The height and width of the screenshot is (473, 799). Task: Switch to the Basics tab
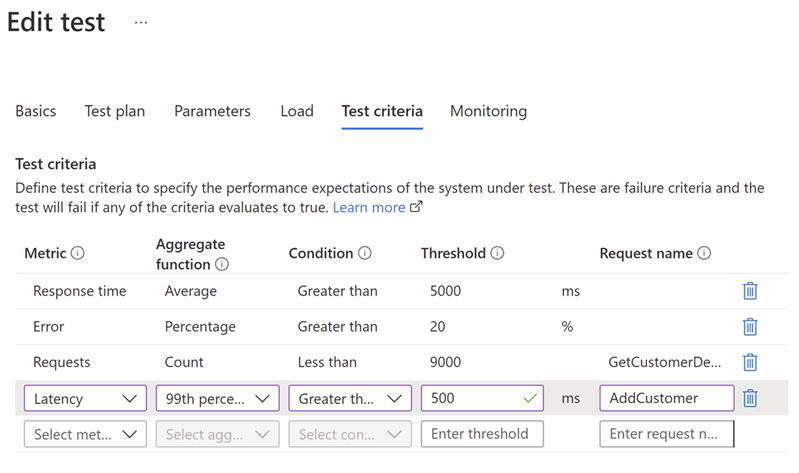(x=36, y=111)
